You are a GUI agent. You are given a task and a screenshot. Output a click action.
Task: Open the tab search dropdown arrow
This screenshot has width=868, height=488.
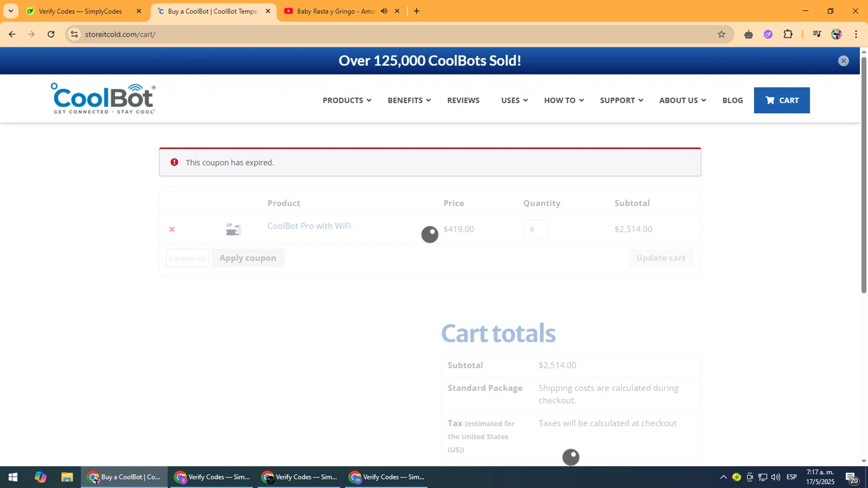pyautogui.click(x=10, y=11)
